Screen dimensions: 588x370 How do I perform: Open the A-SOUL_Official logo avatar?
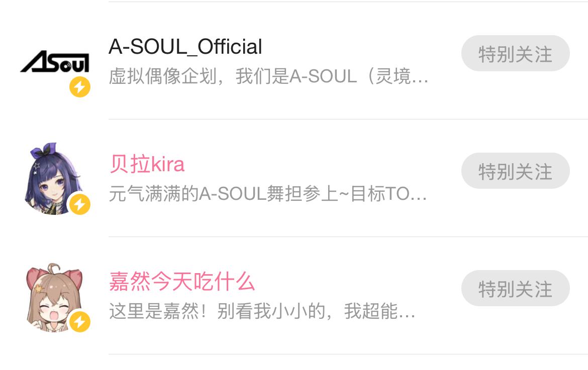tap(54, 62)
